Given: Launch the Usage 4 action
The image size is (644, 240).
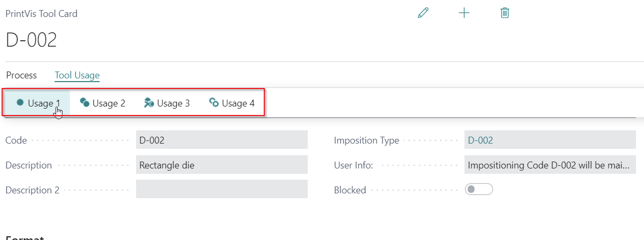Looking at the screenshot, I should (x=232, y=103).
